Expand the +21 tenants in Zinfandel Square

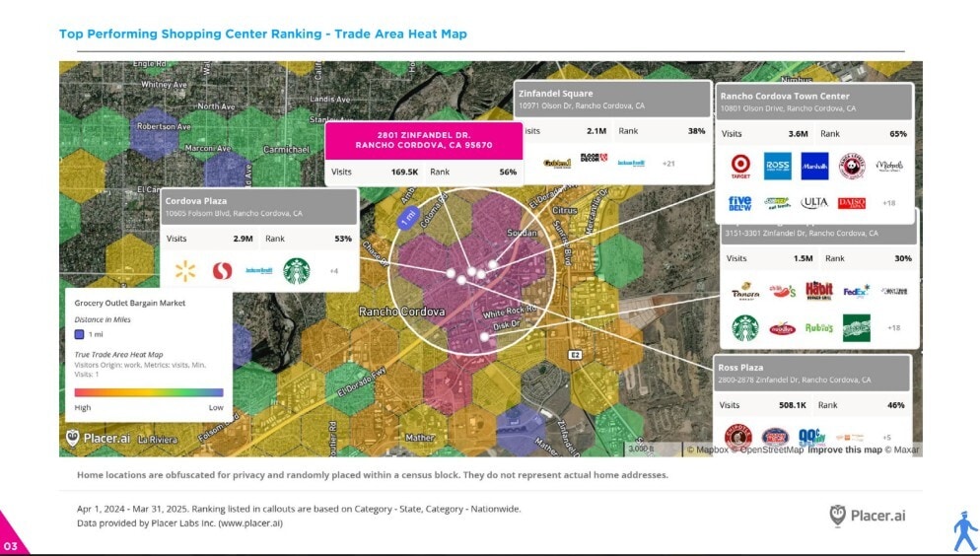668,163
